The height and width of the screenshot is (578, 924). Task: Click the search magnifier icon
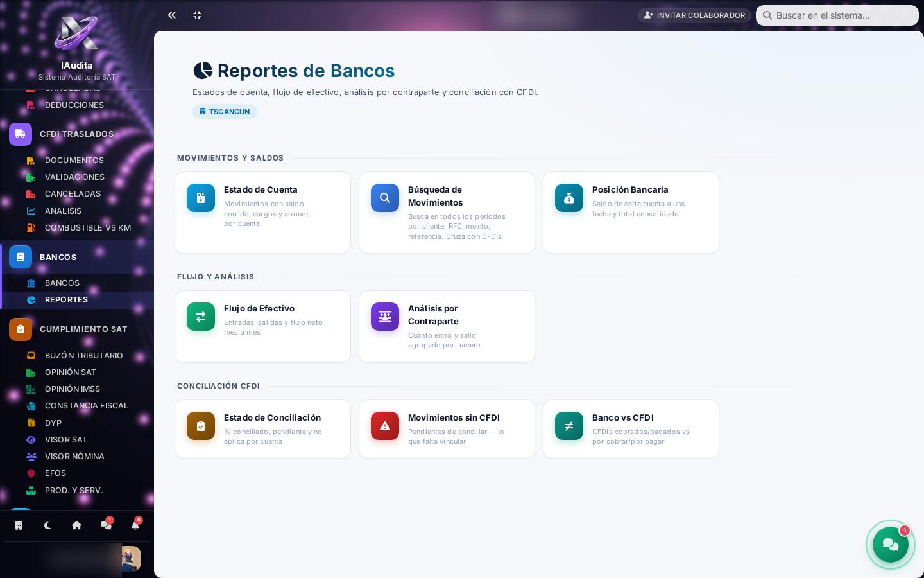pyautogui.click(x=767, y=15)
